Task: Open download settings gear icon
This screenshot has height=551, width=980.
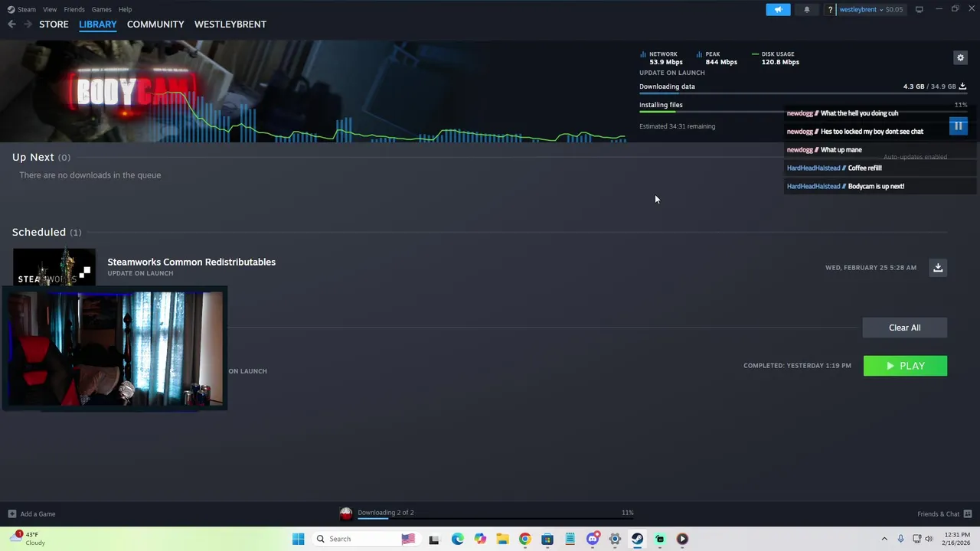Action: point(960,57)
